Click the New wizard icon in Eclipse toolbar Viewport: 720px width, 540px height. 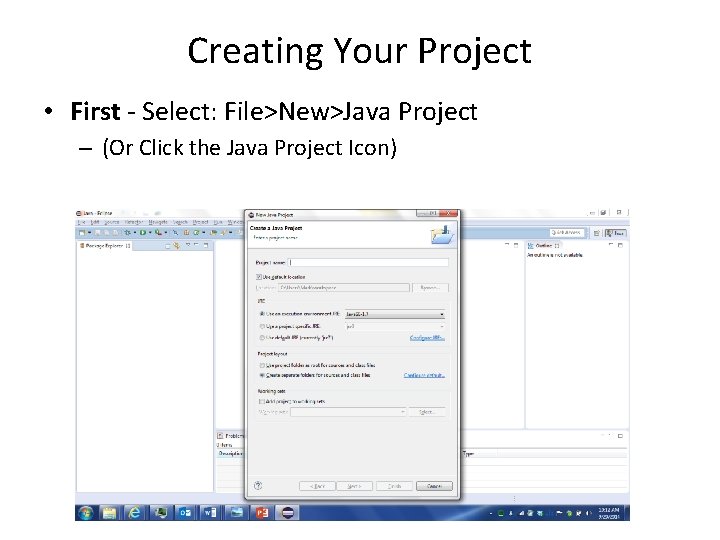pos(82,233)
